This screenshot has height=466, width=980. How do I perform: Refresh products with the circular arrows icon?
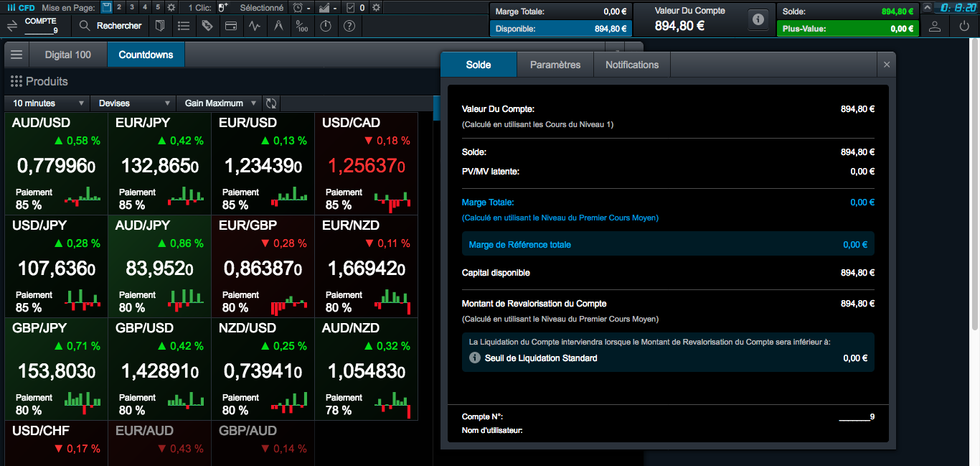[x=271, y=103]
